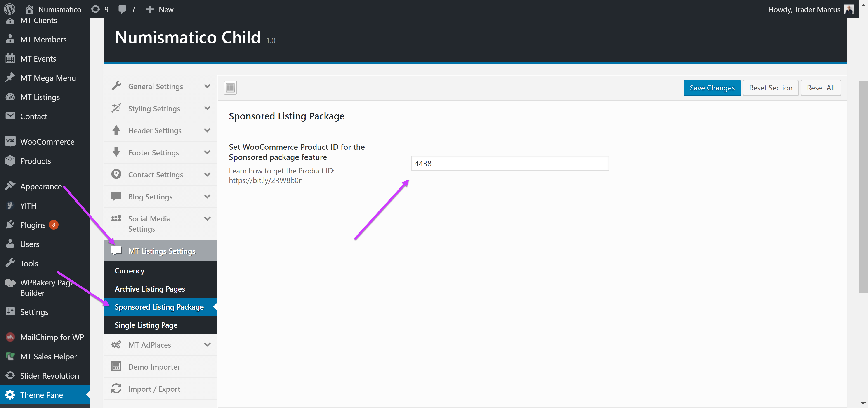Expand the General Settings chevron
The height and width of the screenshot is (408, 868).
[x=207, y=86]
